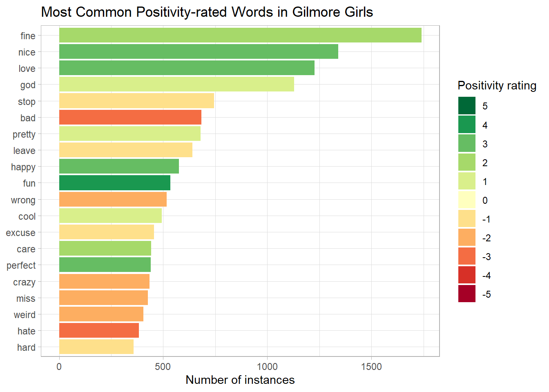
Task: Select the dark red -5 legend swatch
Action: 466,294
